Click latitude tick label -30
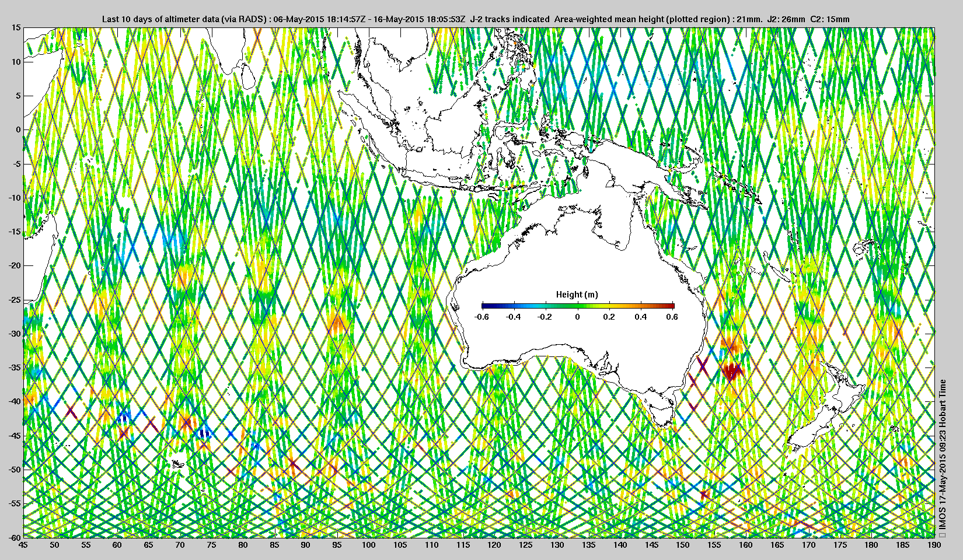 [x=15, y=333]
